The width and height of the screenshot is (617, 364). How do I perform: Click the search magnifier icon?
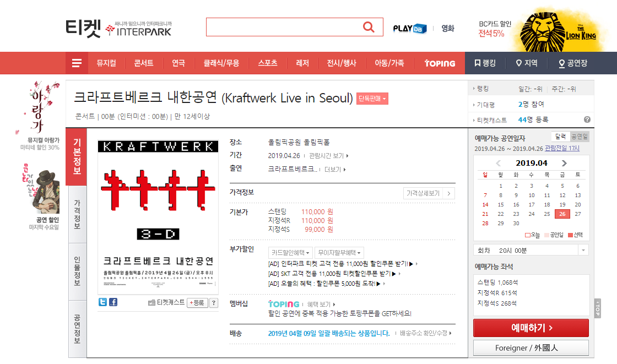369,27
